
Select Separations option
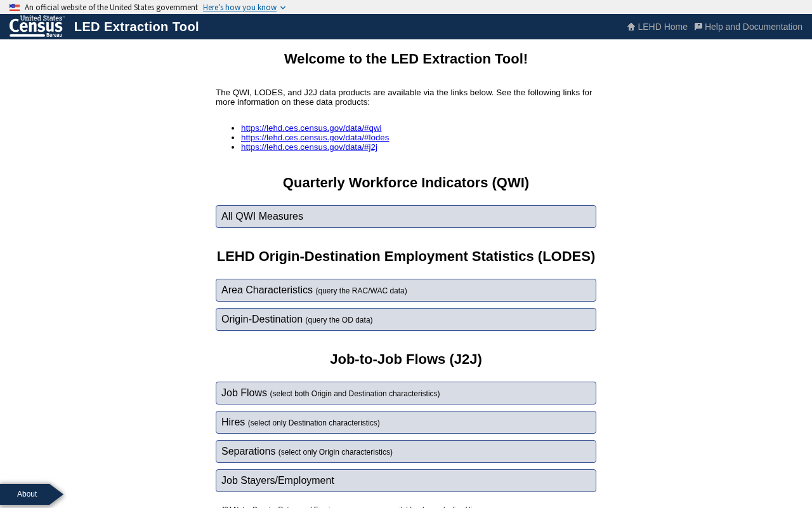click(406, 451)
